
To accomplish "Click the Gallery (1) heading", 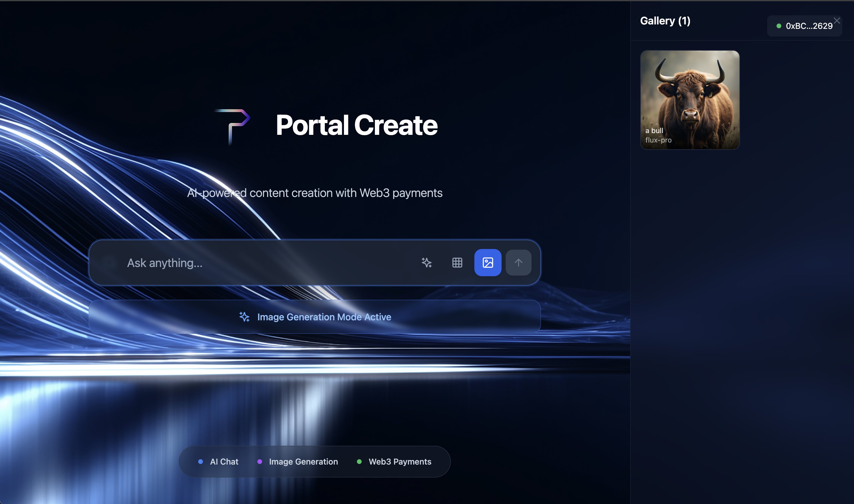I will [x=665, y=21].
